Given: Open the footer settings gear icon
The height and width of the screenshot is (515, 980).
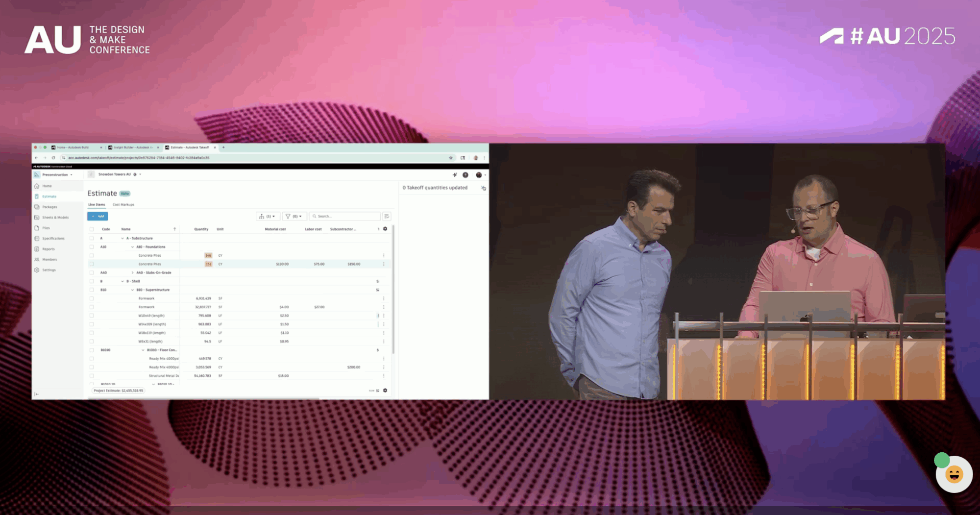Looking at the screenshot, I should [x=385, y=391].
